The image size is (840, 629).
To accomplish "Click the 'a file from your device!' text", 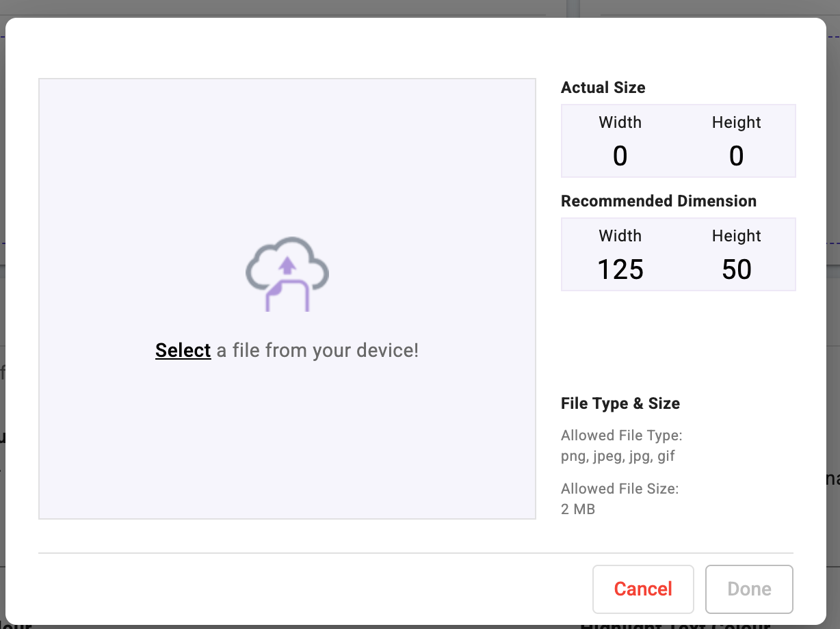I will [x=317, y=351].
